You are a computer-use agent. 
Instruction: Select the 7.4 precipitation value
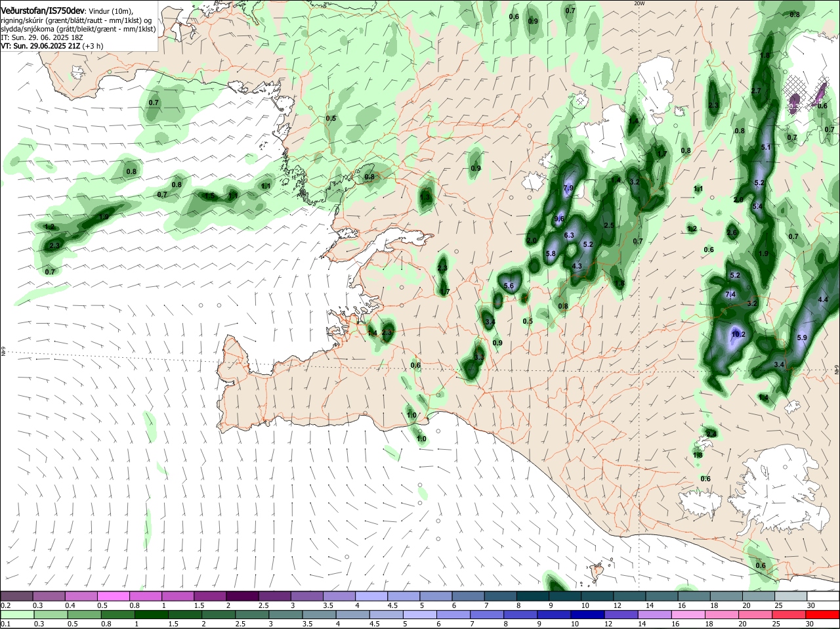click(730, 295)
